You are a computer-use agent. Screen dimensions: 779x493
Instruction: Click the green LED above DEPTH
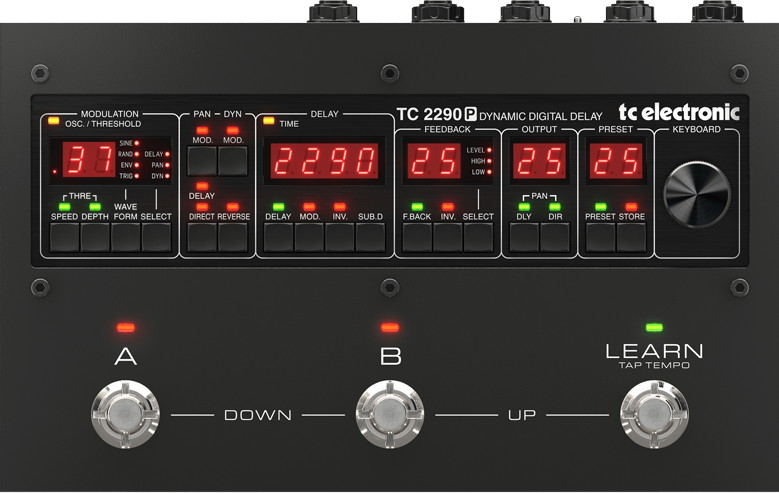(95, 207)
